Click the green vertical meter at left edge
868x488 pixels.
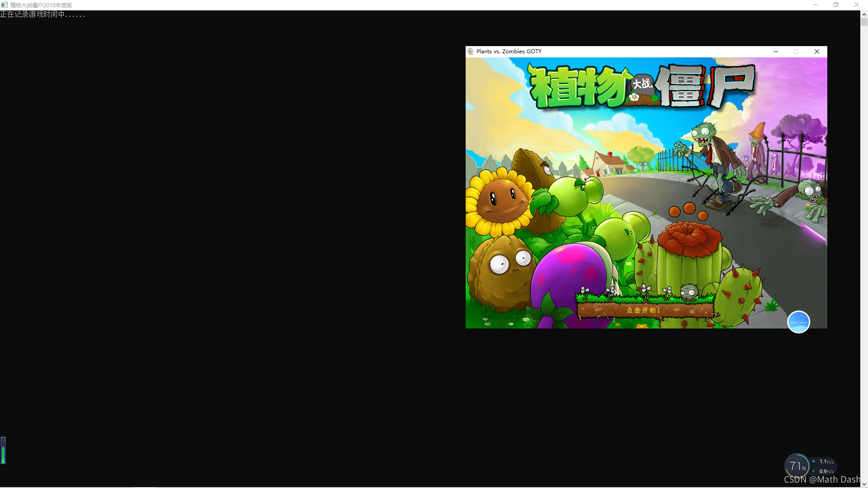(3, 450)
